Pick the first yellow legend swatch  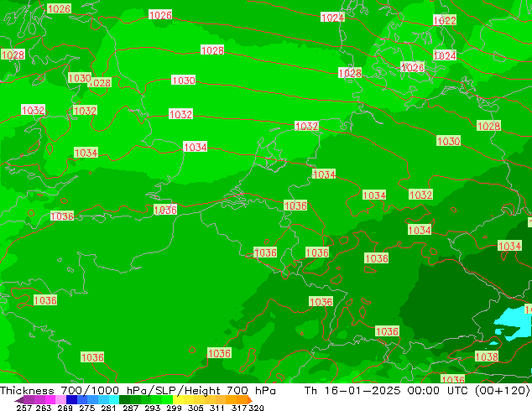(x=178, y=399)
